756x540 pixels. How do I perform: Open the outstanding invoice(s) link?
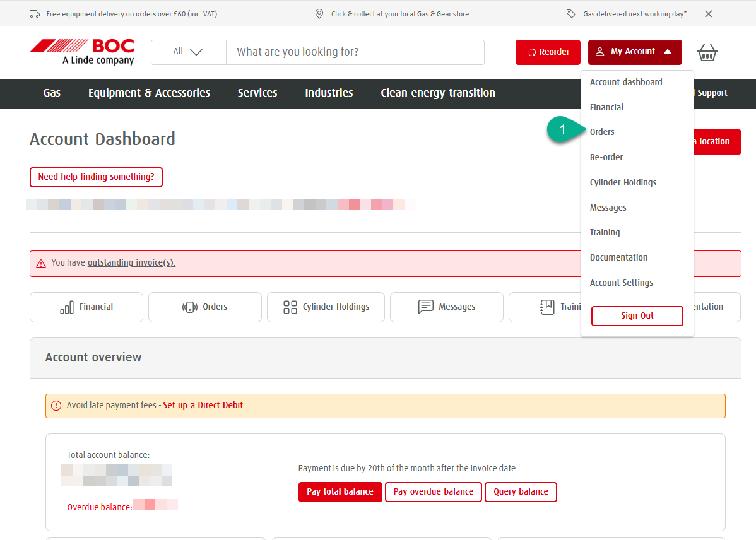131,262
